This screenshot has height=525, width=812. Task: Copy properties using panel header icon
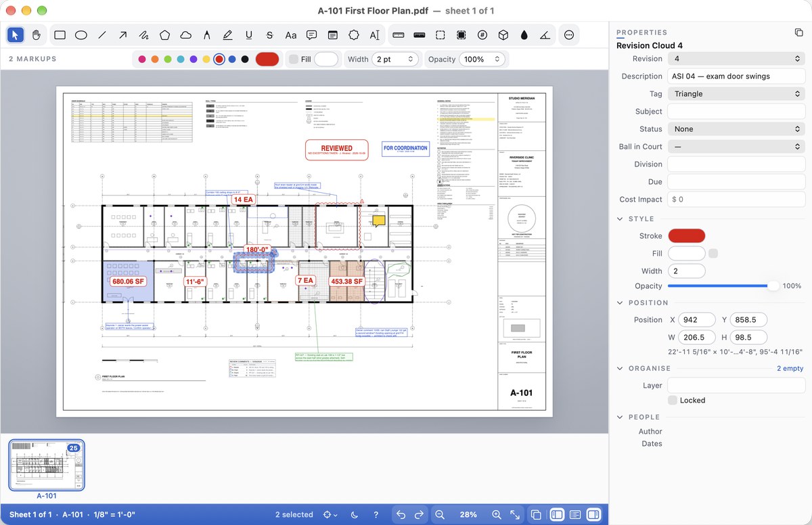798,32
